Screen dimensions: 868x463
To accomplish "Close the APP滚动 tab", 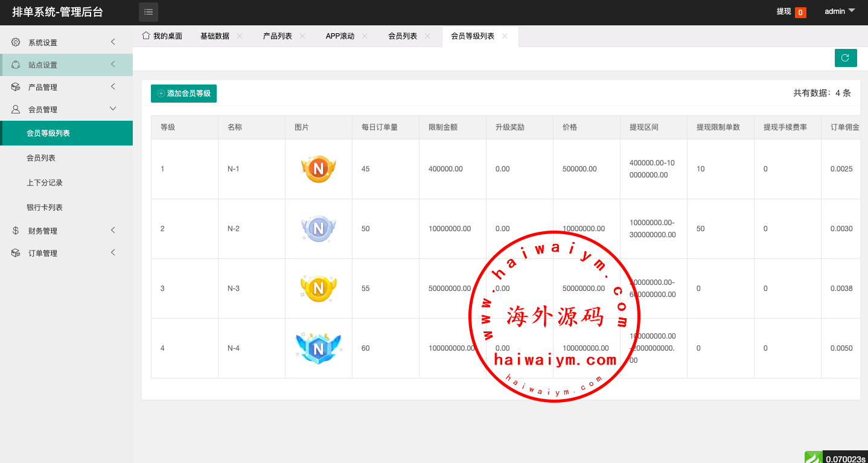I will click(x=365, y=36).
